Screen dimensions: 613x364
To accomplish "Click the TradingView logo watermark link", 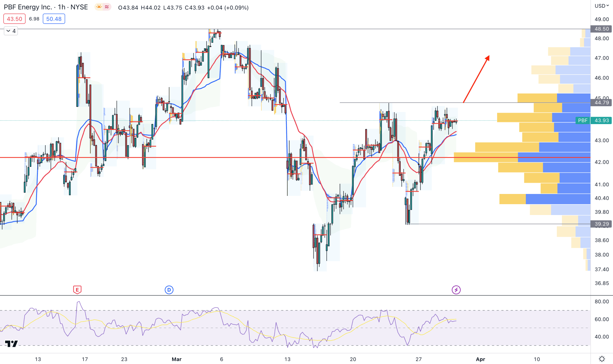I will click(11, 344).
